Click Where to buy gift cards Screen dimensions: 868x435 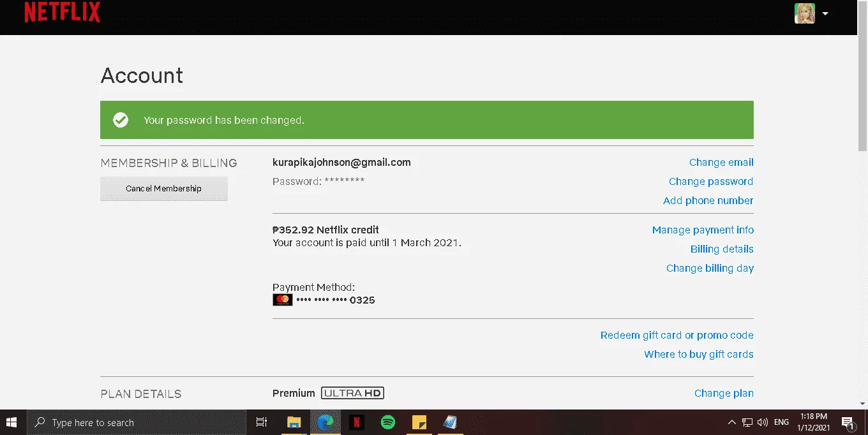click(x=699, y=355)
